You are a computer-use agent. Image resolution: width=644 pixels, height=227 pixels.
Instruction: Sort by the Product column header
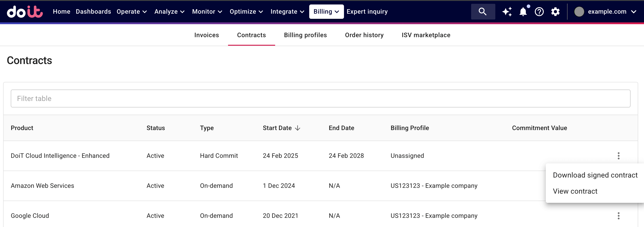tap(22, 128)
